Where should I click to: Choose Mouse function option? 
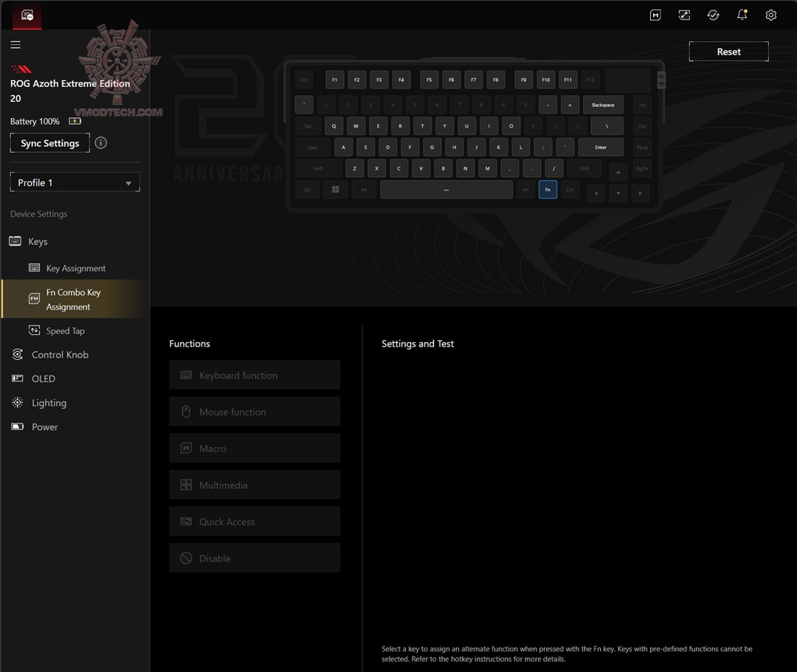coord(255,412)
